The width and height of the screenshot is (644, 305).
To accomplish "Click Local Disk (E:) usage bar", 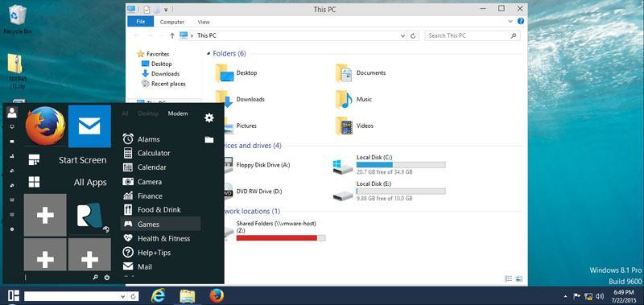I will [x=401, y=192].
